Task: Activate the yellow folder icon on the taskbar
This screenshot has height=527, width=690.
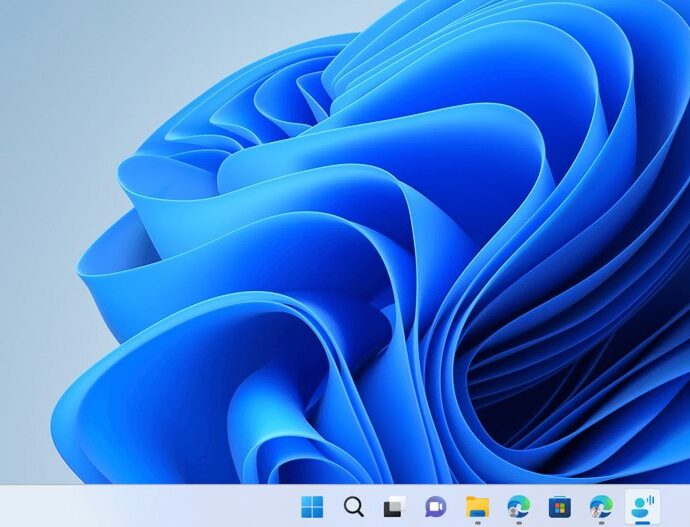Action: click(477, 506)
